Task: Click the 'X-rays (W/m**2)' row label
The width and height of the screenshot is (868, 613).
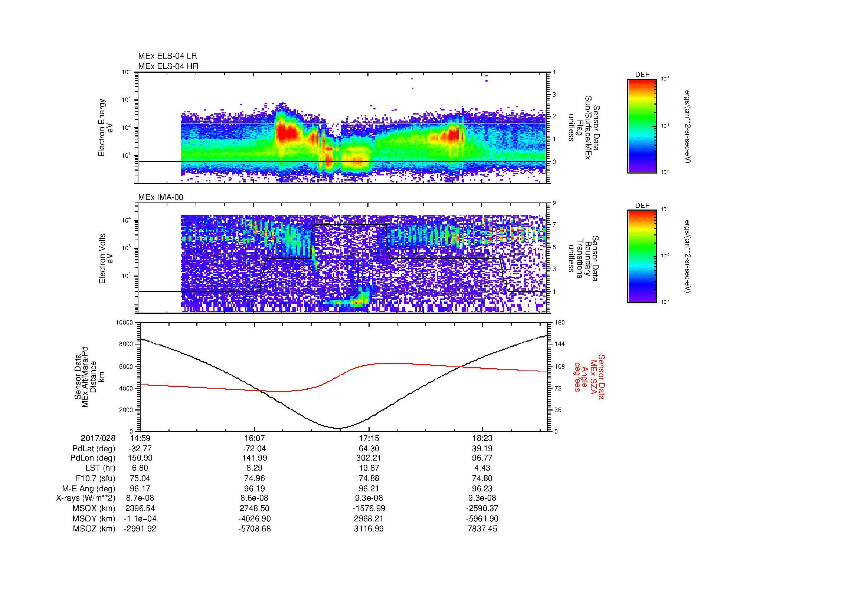Action: [85, 498]
